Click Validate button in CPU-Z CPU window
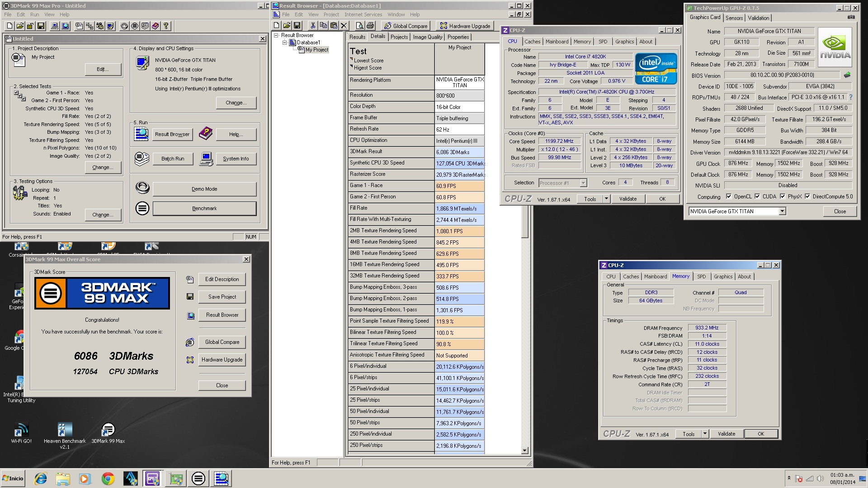 [x=627, y=199]
